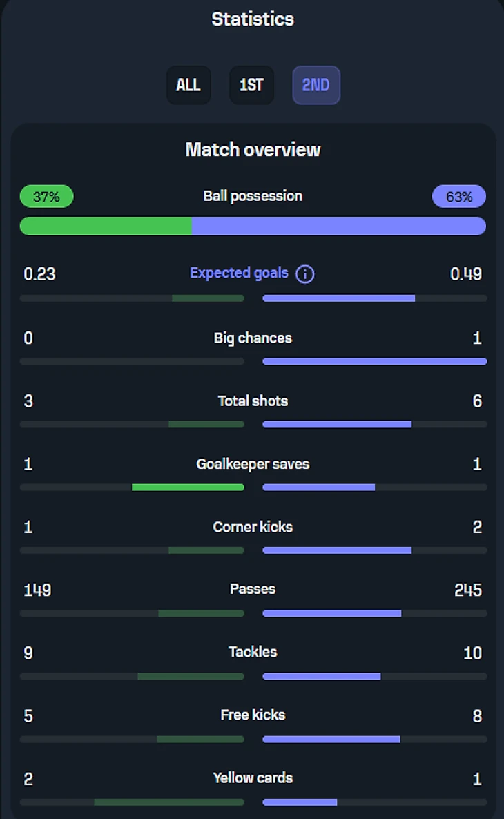This screenshot has width=504, height=819.
Task: Click the Yellow cards label
Action: pyautogui.click(x=253, y=778)
